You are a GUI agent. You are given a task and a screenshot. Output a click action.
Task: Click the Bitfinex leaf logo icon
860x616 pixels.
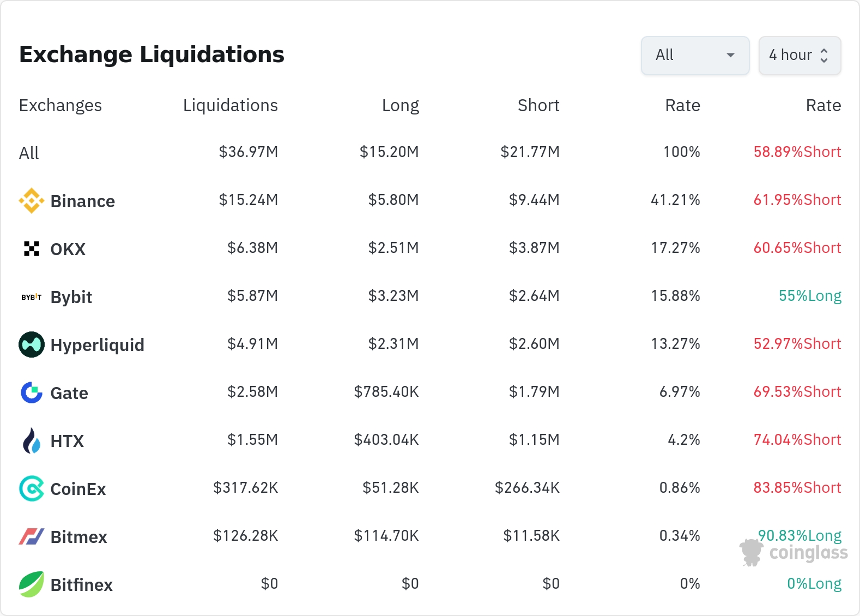pyautogui.click(x=32, y=584)
